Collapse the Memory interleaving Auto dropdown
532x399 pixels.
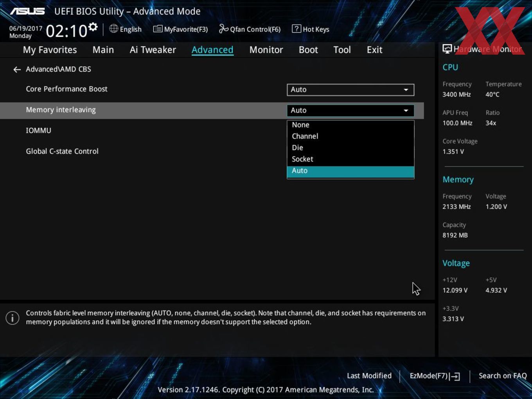click(350, 110)
